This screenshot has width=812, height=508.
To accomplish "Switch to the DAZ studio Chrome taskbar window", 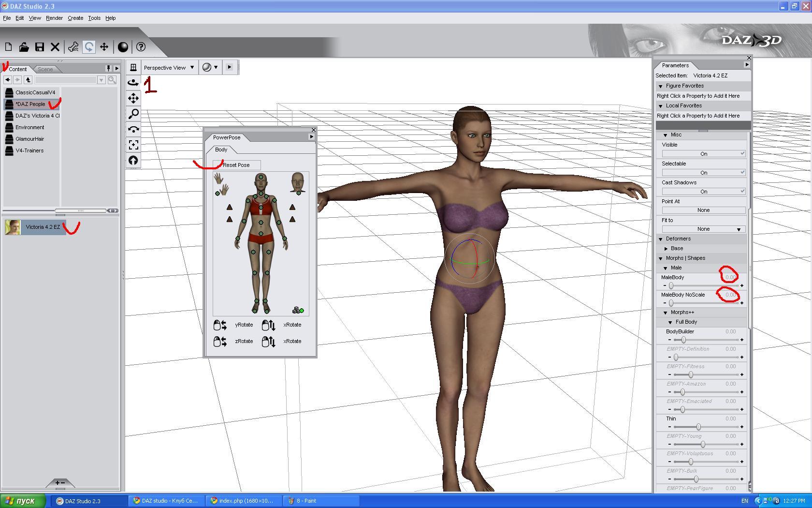I will (166, 501).
